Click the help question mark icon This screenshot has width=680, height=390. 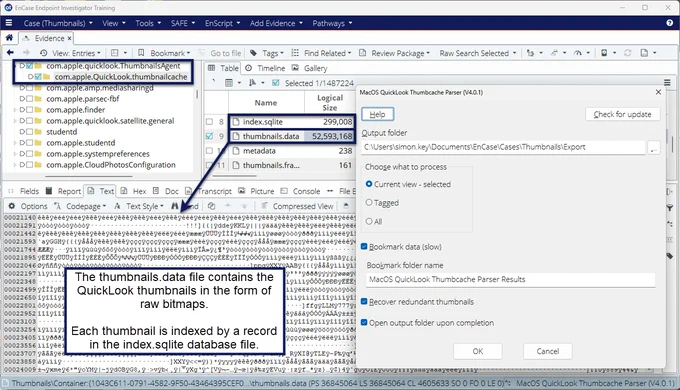coord(670,23)
